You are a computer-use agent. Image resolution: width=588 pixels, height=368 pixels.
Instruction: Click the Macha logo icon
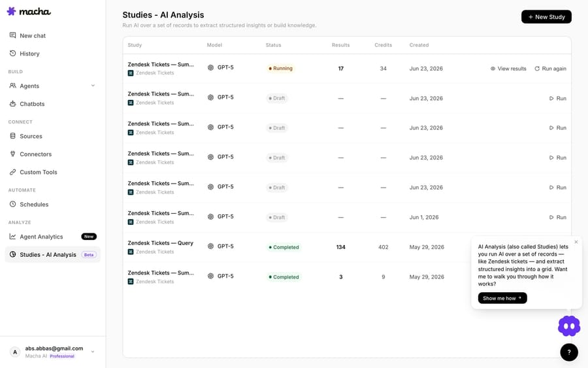pyautogui.click(x=12, y=11)
